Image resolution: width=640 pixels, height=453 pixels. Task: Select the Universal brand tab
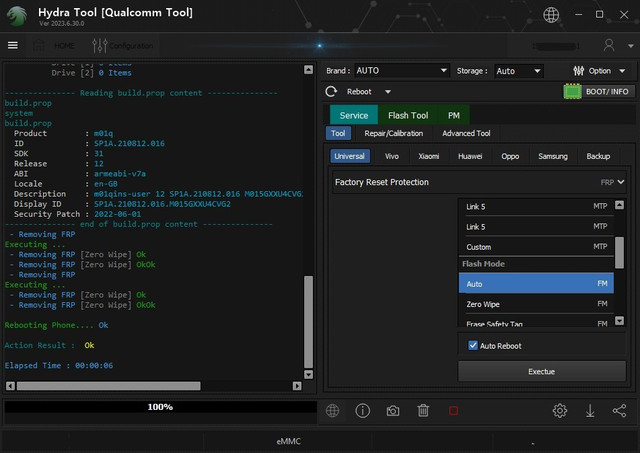349,156
